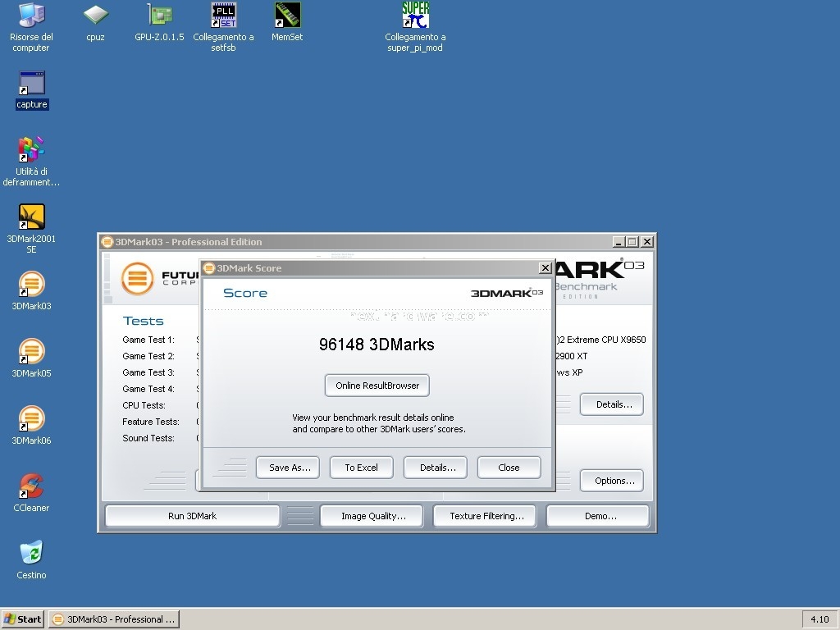Click the Close button in the Score dialog
Screen dimensions: 840x630
509,468
